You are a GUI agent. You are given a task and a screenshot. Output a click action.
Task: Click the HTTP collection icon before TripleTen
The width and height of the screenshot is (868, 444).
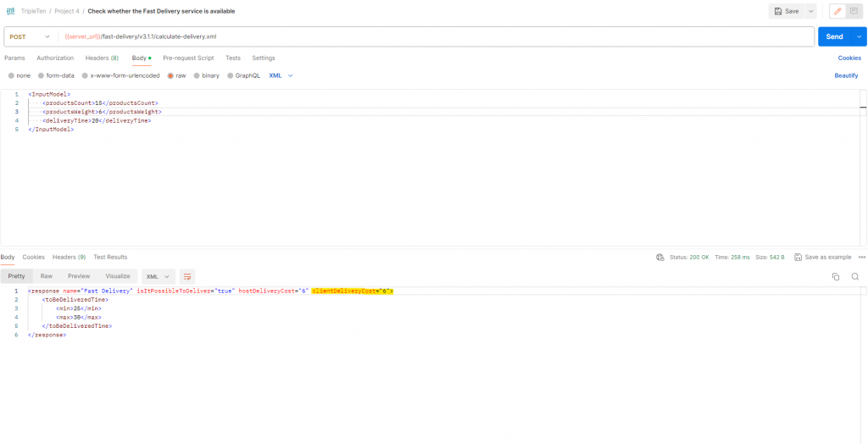10,11
